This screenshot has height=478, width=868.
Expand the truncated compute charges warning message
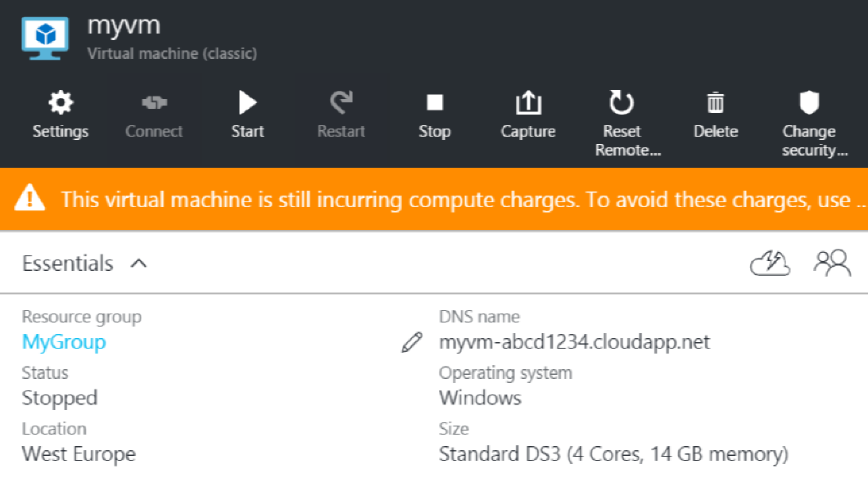tap(860, 199)
